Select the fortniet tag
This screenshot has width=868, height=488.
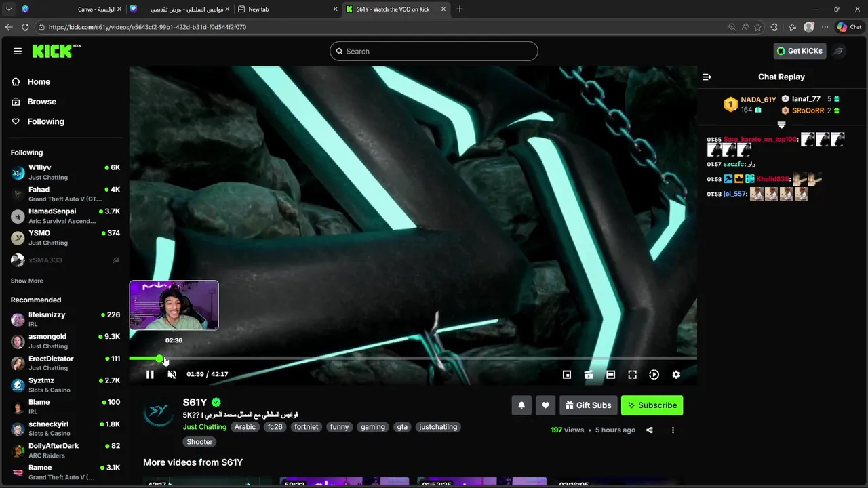click(307, 427)
